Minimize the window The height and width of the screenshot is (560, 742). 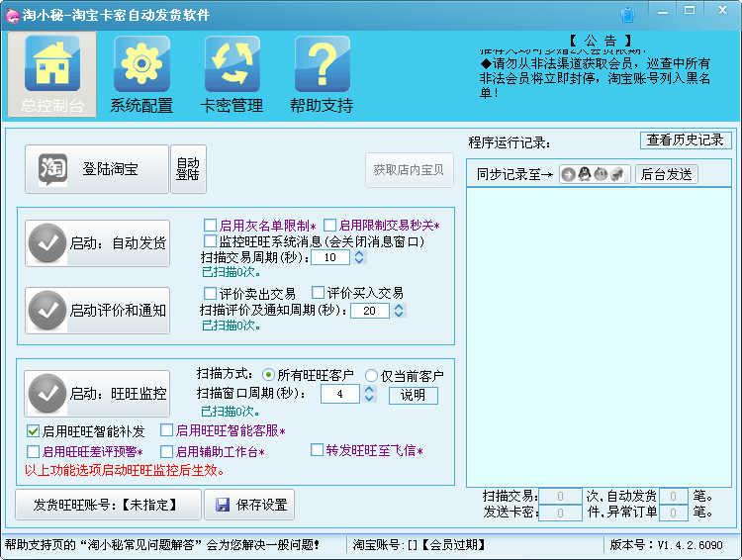pos(663,11)
